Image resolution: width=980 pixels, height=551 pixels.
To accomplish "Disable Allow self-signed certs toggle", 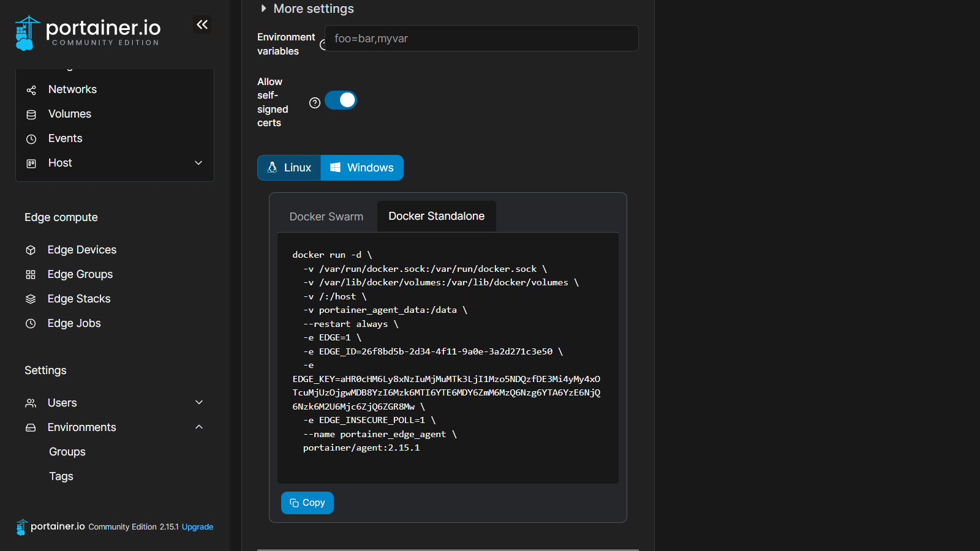I will 341,100.
